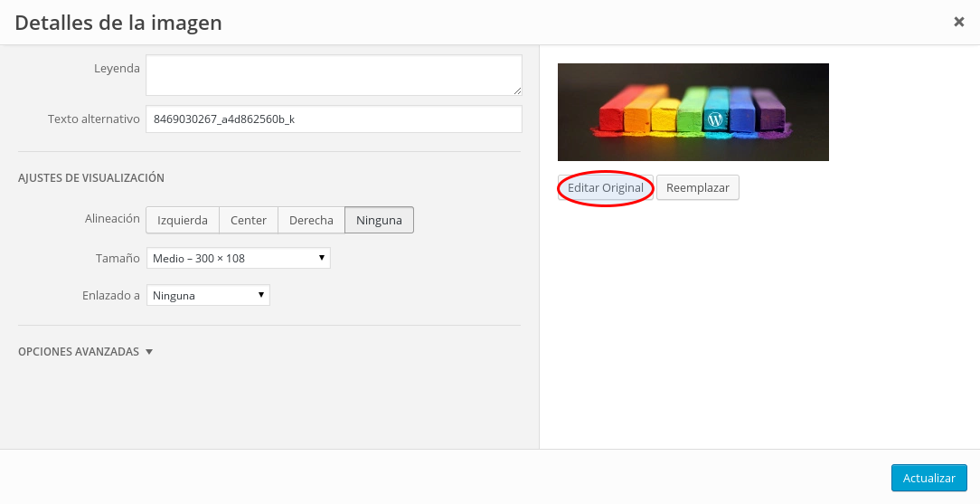
Task: Open the Enlazado a dropdown
Action: click(208, 295)
